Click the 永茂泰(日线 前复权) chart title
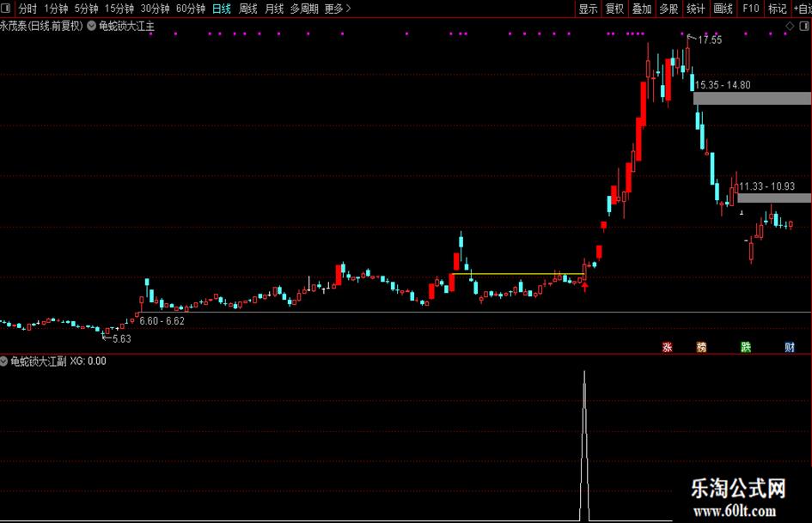This screenshot has width=812, height=523. click(41, 26)
